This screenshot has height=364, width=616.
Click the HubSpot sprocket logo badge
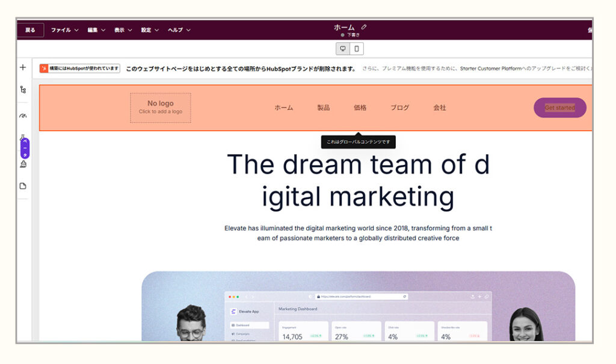[x=44, y=69]
